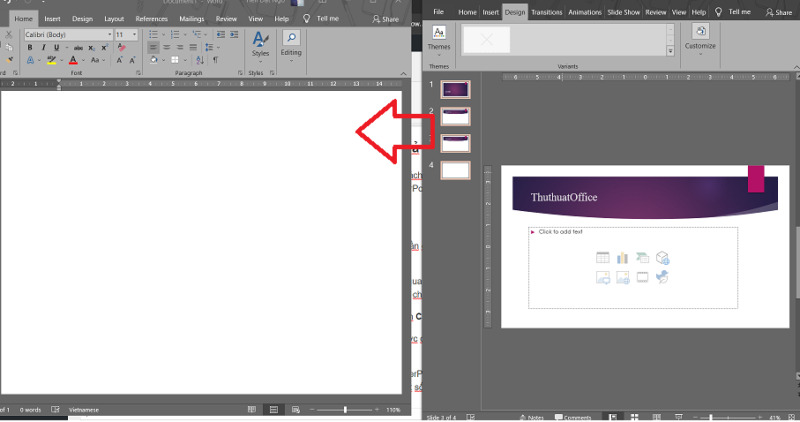
Task: Collapse the Word ribbon with the chevron
Action: pyautogui.click(x=404, y=73)
